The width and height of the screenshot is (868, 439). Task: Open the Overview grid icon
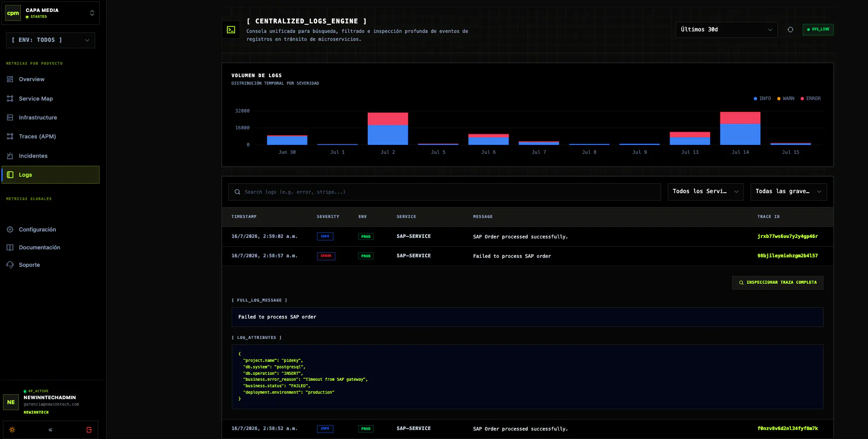coord(10,79)
